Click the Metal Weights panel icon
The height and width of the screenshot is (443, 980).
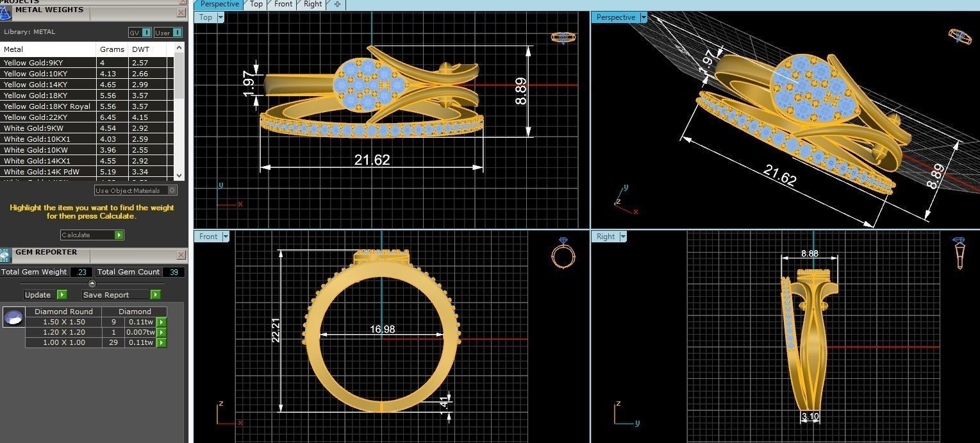6,12
